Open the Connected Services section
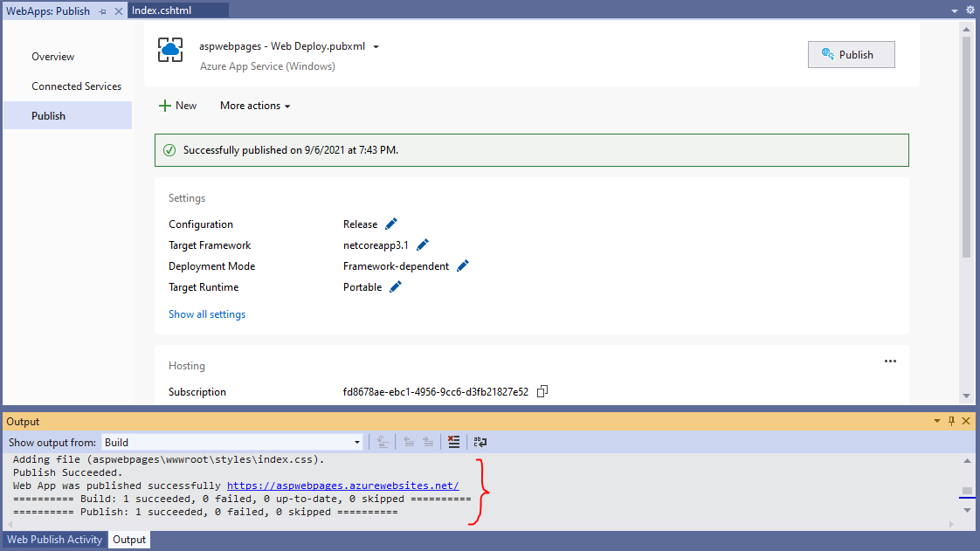 click(x=77, y=86)
